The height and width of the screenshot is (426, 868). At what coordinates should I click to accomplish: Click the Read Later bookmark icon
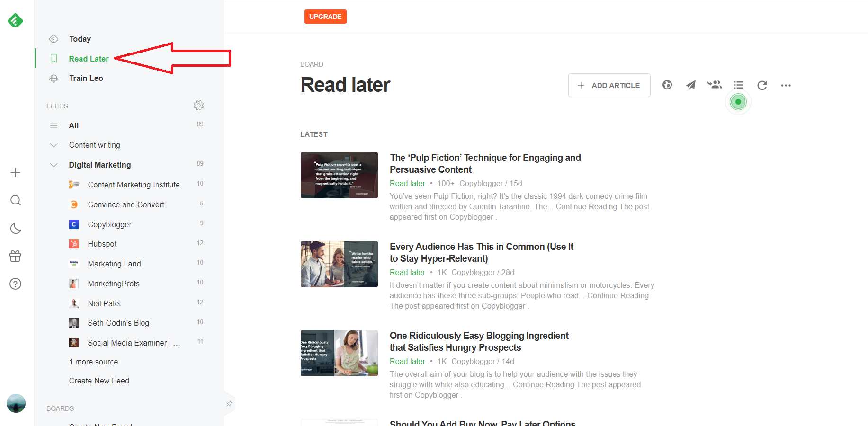pos(54,59)
